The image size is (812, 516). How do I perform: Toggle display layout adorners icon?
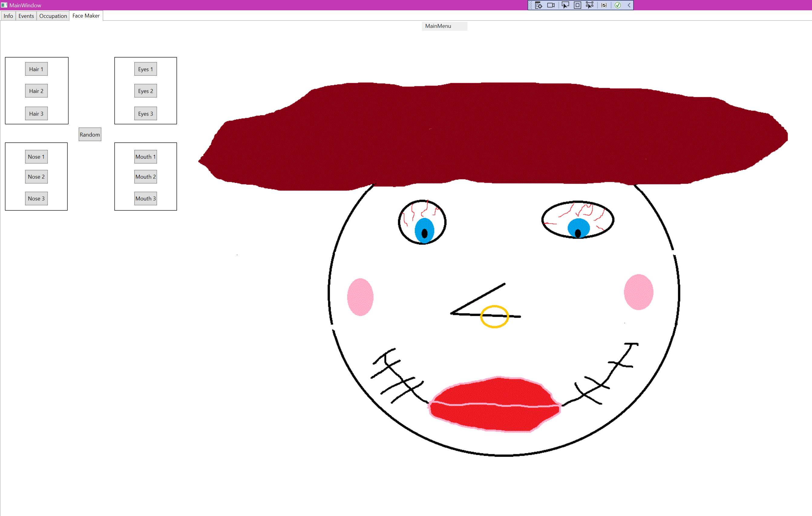point(577,5)
